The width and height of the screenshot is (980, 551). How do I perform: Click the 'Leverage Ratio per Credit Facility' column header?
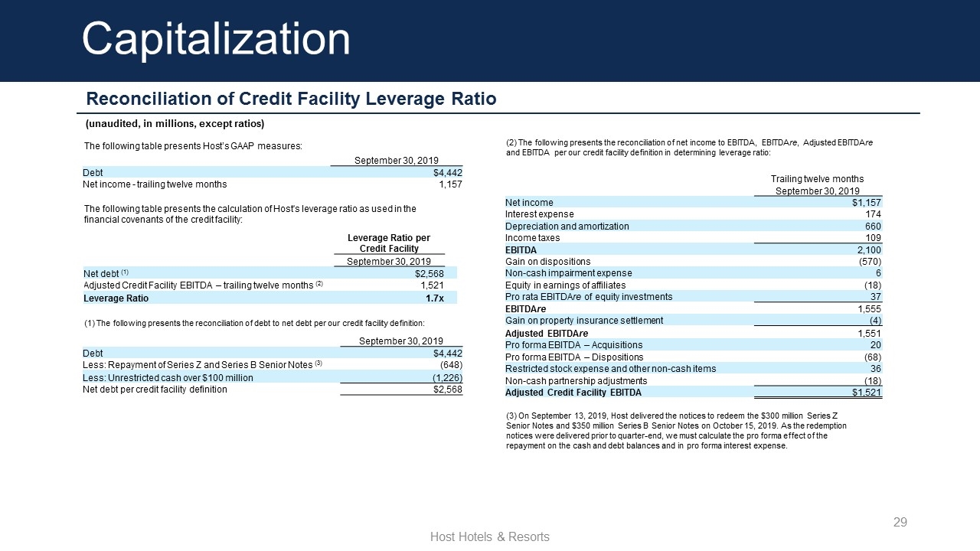pyautogui.click(x=389, y=243)
